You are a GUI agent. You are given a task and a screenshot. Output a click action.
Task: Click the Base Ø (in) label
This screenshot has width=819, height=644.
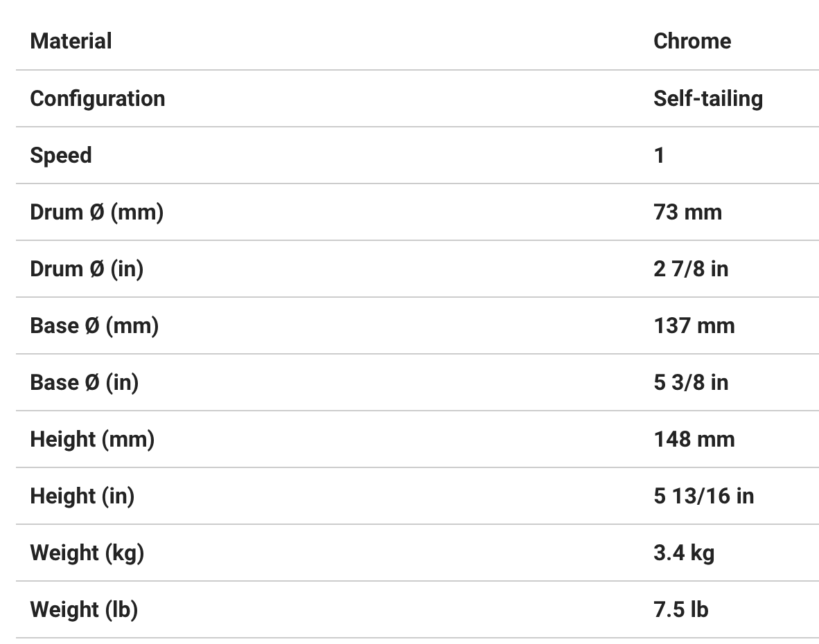point(84,382)
